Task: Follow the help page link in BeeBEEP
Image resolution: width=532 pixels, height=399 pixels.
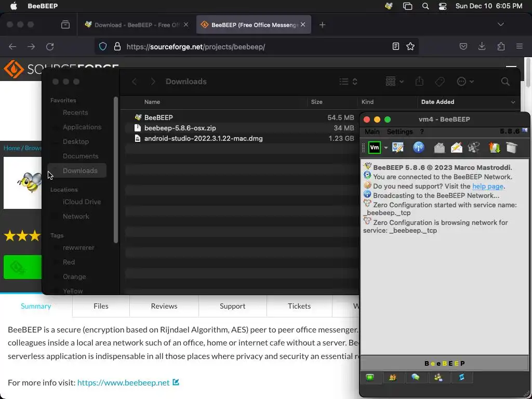Action: [487, 187]
